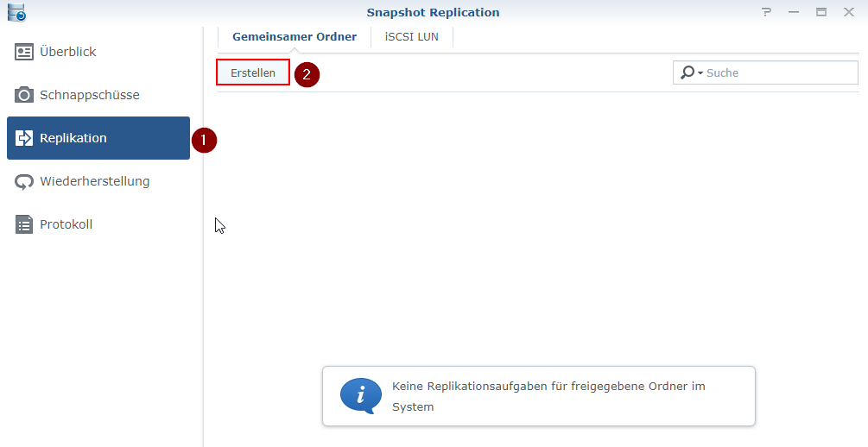Click the Protokoll list icon

pyautogui.click(x=24, y=224)
